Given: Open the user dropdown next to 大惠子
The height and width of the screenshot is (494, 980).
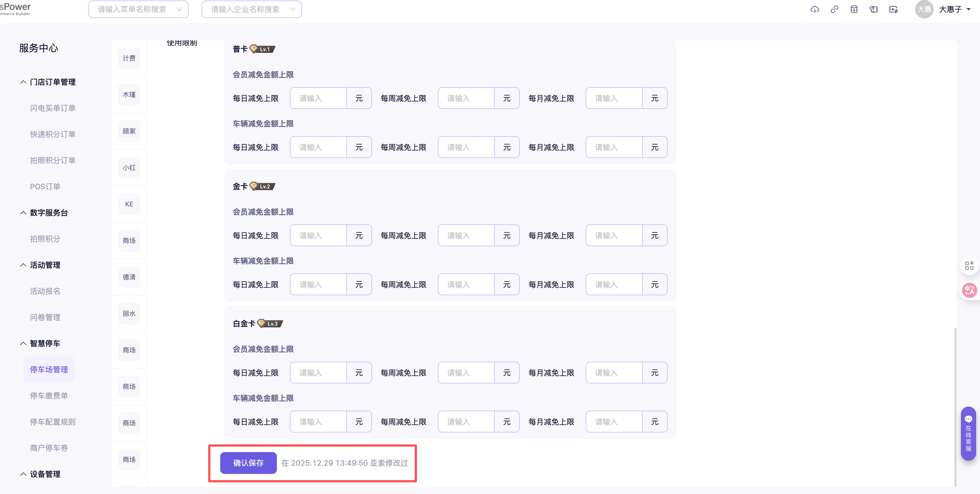Looking at the screenshot, I should coord(968,10).
